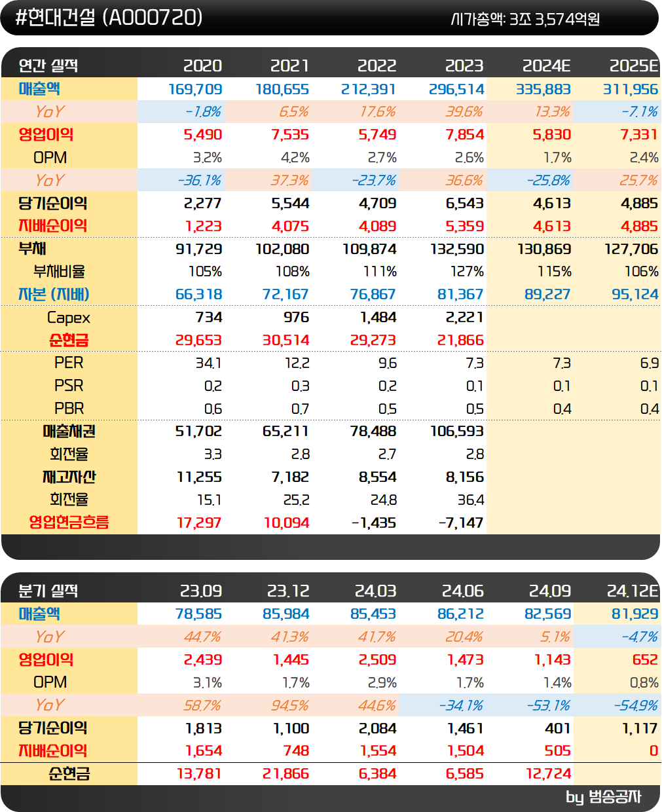Viewport: 662px width, 812px height.
Task: Click the '2022' column header
Action: [377, 65]
